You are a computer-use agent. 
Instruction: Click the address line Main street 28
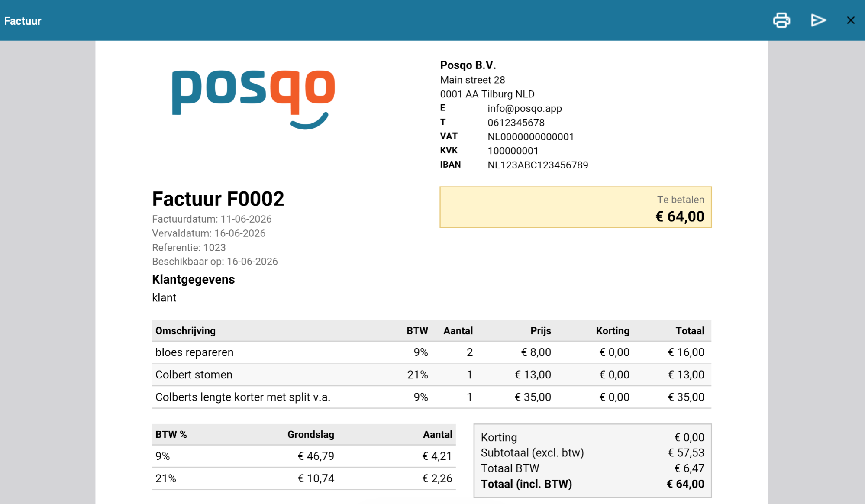[x=472, y=80]
